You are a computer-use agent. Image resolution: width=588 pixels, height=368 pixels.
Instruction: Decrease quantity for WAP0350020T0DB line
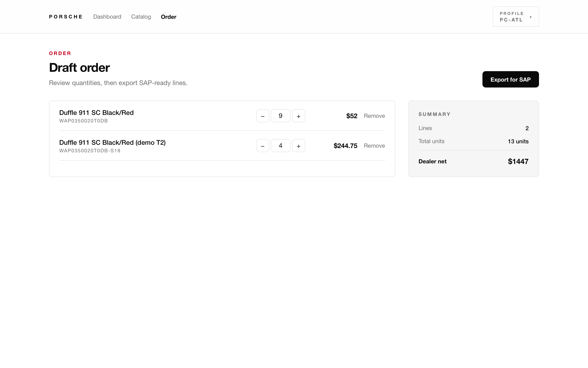[x=262, y=116]
